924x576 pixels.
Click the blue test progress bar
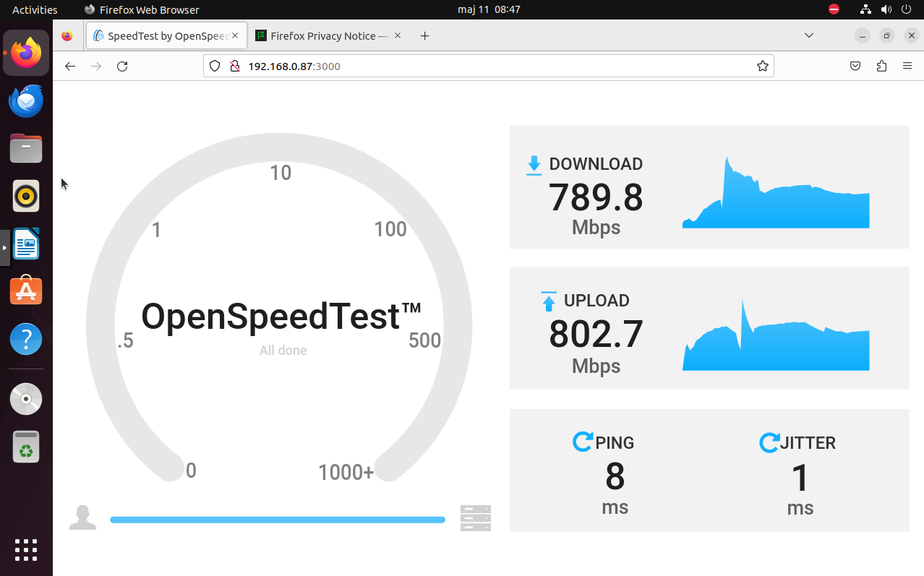(278, 520)
